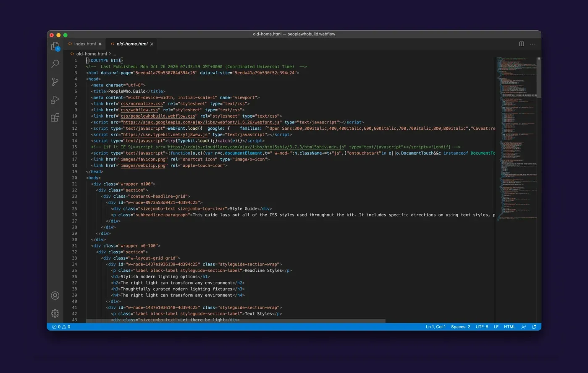588x373 pixels.
Task: Open the More Actions ellipsis menu
Action: point(533,44)
